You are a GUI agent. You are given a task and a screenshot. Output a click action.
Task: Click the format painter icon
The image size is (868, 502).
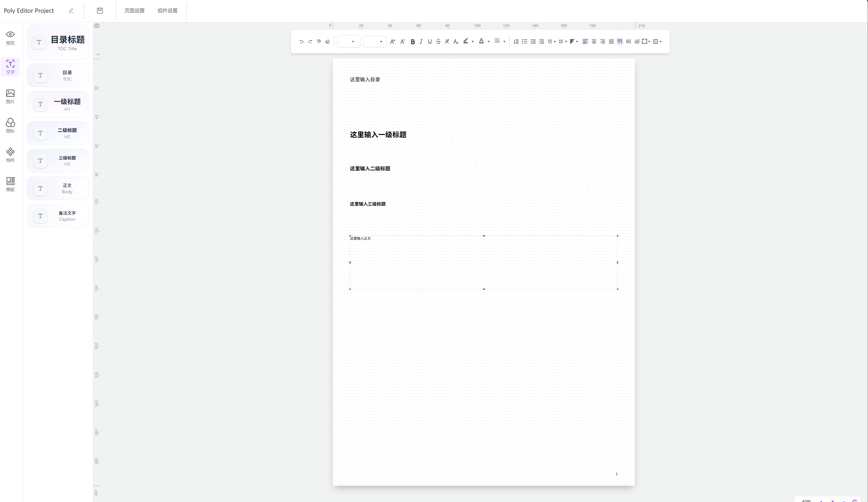click(x=319, y=42)
